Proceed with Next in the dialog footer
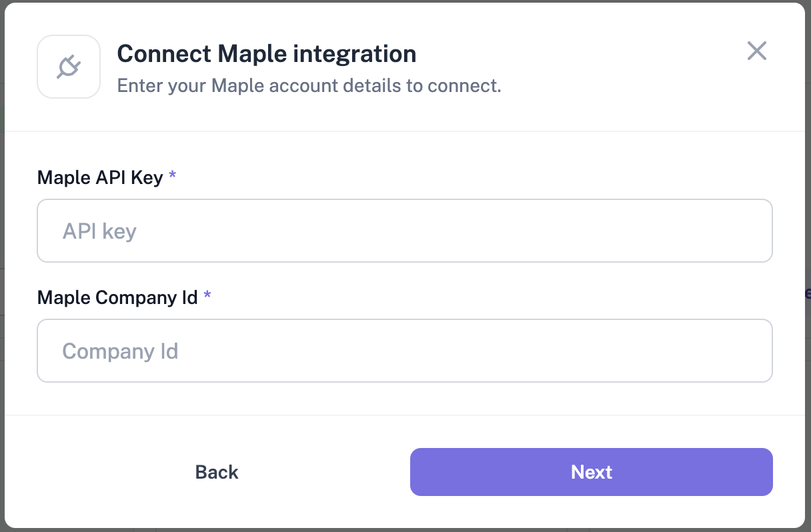 (591, 472)
